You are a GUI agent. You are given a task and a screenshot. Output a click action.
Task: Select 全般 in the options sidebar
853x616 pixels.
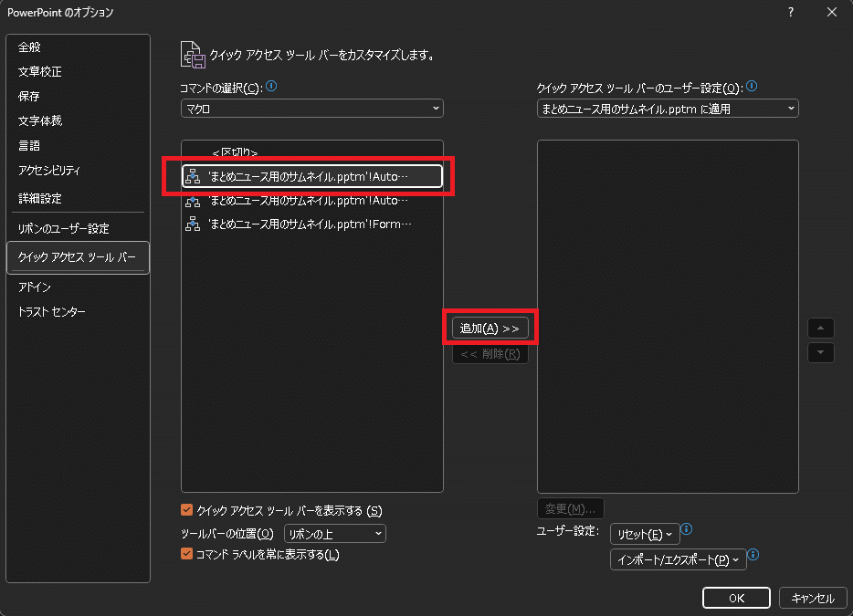[78, 47]
